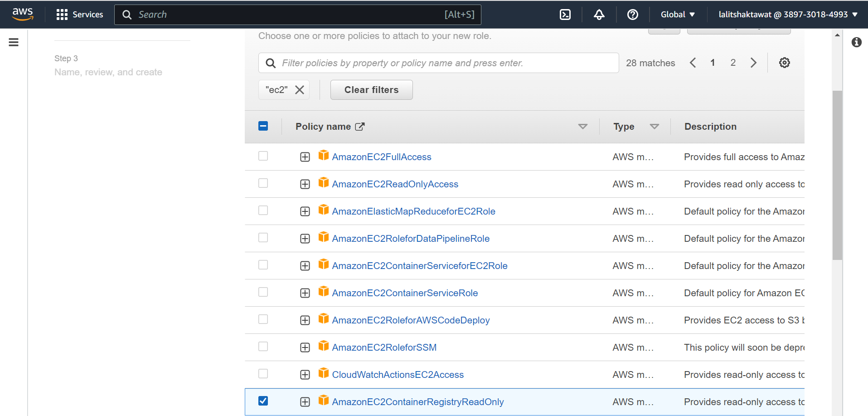This screenshot has height=416, width=868.
Task: Toggle the select-all policies header checkbox
Action: [263, 126]
